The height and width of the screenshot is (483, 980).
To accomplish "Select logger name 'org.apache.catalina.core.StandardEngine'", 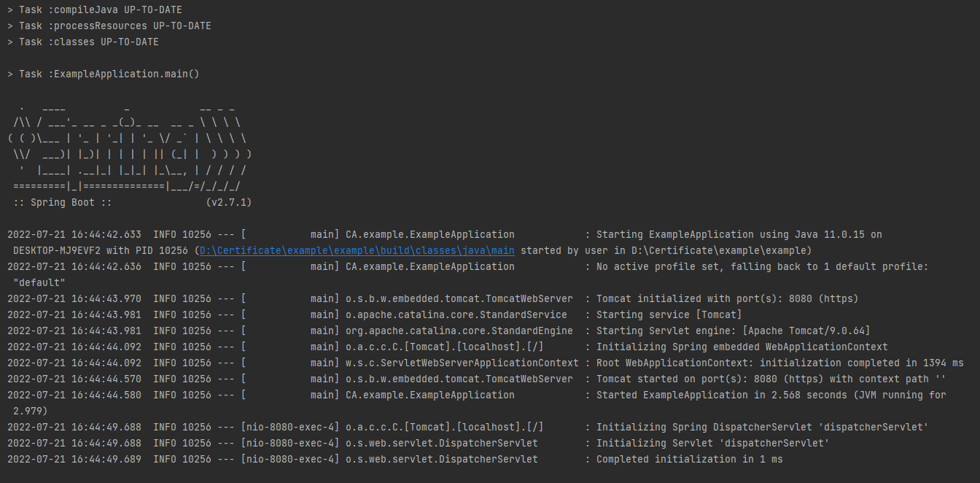I will point(459,331).
